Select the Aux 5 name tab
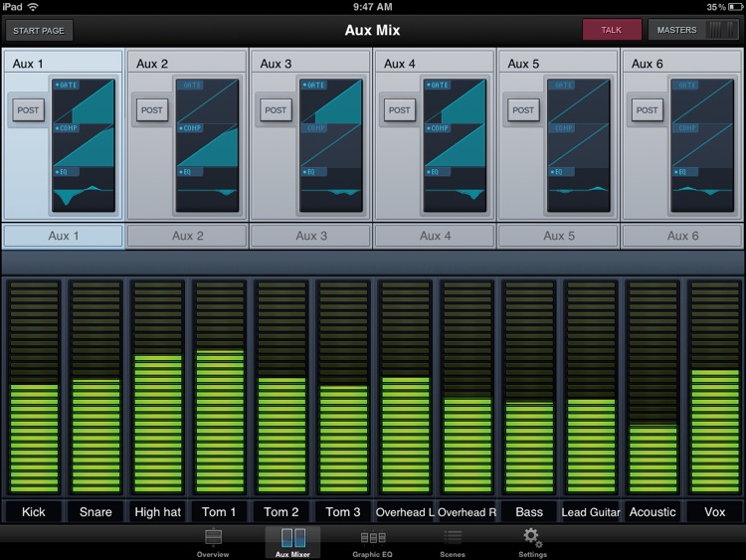 pos(559,236)
